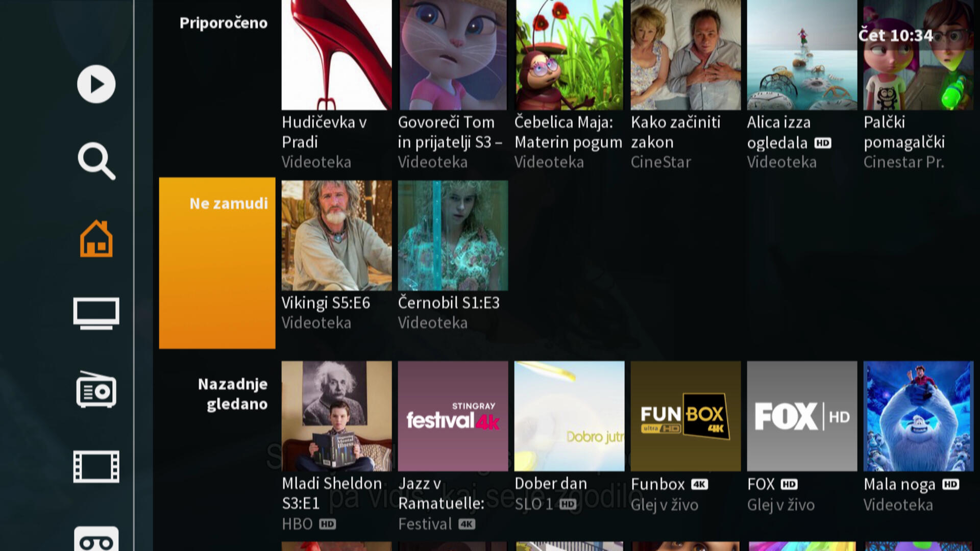This screenshot has height=551, width=980.
Task: Select the film strip icon
Action: click(96, 466)
